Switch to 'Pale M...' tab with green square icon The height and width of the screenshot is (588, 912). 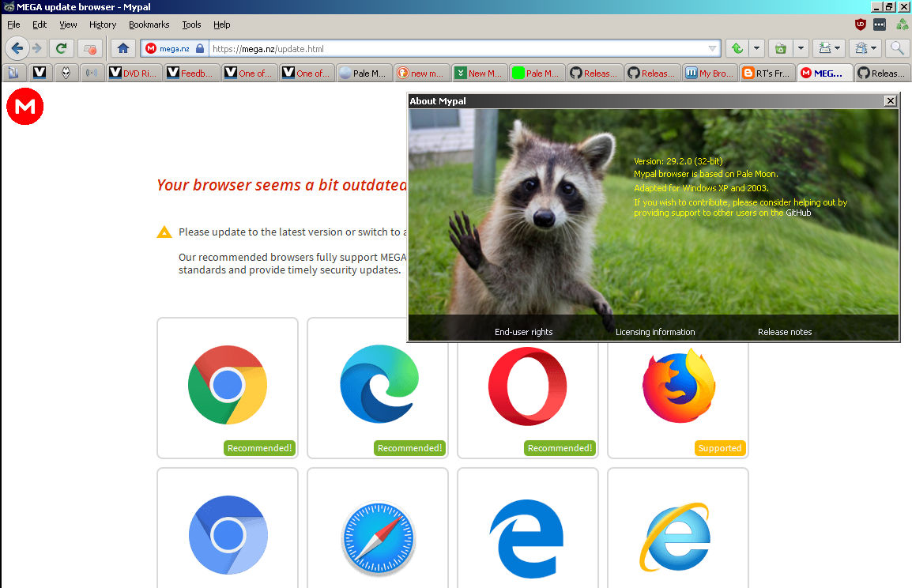point(537,73)
